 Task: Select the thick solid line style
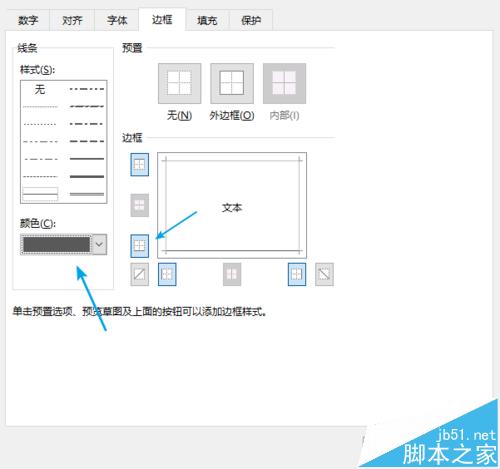pos(87,176)
